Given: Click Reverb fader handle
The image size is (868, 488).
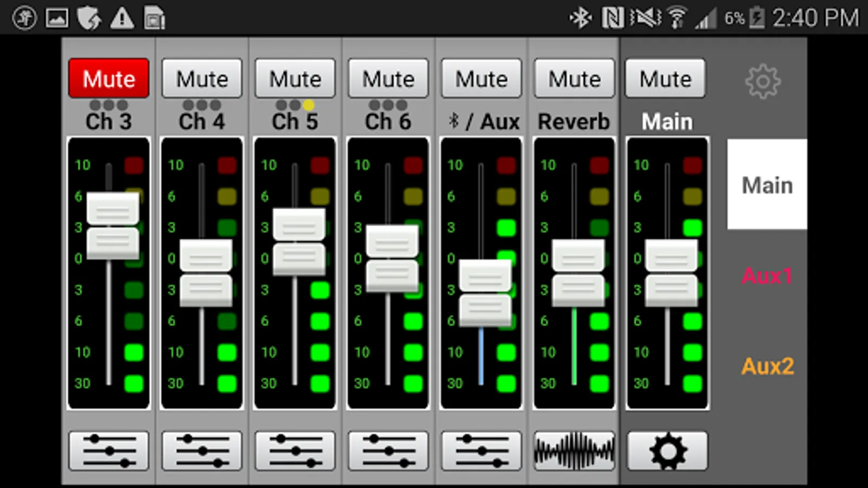Looking at the screenshot, I should click(x=578, y=273).
